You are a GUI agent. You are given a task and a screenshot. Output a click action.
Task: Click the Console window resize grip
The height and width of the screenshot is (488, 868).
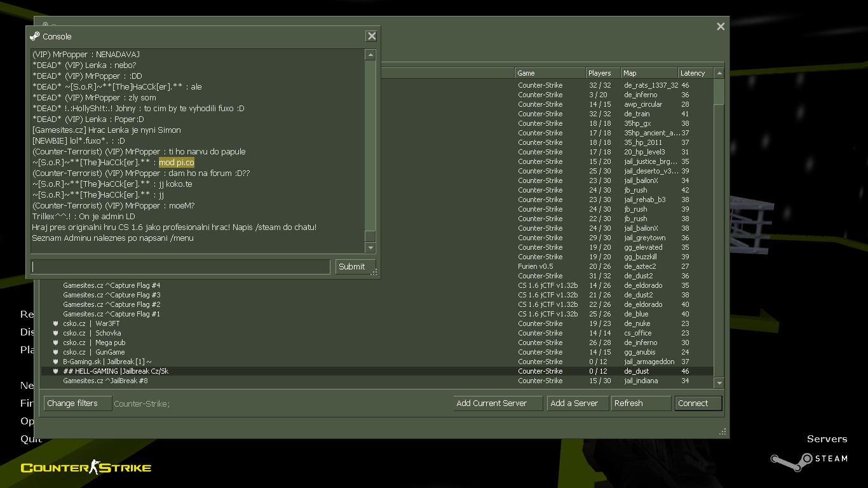tap(374, 272)
